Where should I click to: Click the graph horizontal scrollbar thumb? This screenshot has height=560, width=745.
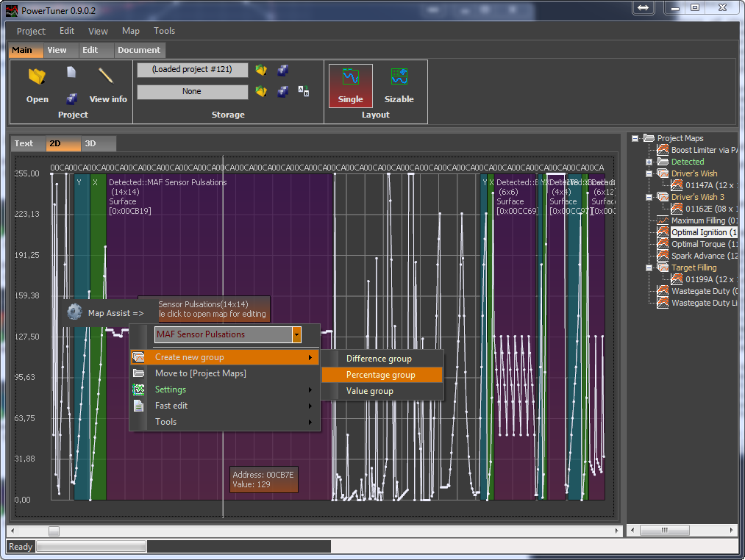point(54,531)
